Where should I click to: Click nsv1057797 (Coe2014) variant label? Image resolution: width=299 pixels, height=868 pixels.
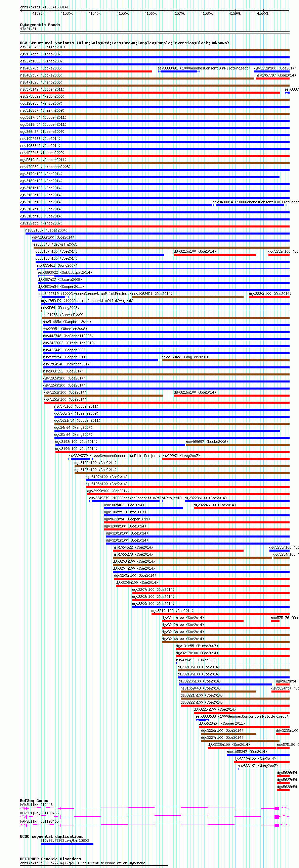pos(276,75)
